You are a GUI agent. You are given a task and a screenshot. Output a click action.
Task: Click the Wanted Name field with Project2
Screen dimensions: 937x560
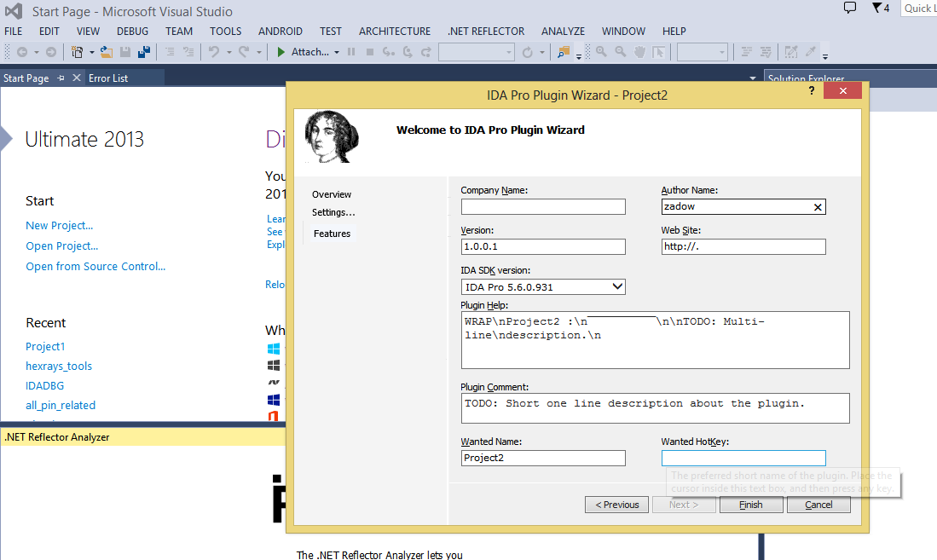pyautogui.click(x=543, y=459)
